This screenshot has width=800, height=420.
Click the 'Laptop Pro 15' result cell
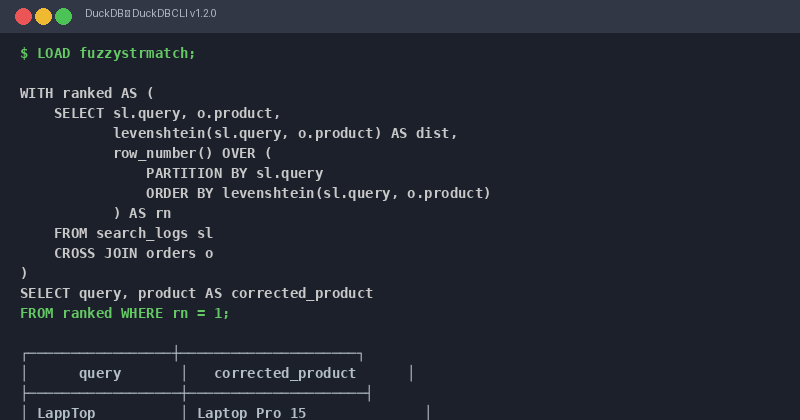point(252,413)
